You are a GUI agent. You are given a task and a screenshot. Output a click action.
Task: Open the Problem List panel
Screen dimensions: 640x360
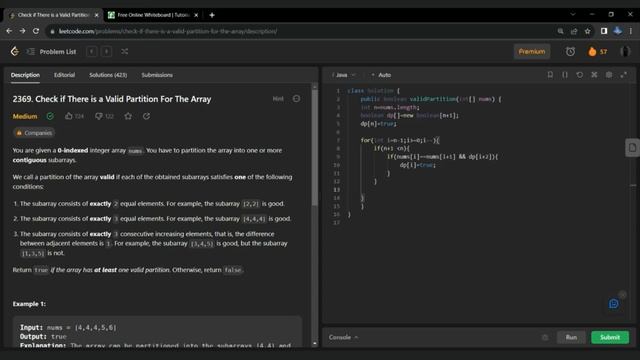(x=51, y=52)
